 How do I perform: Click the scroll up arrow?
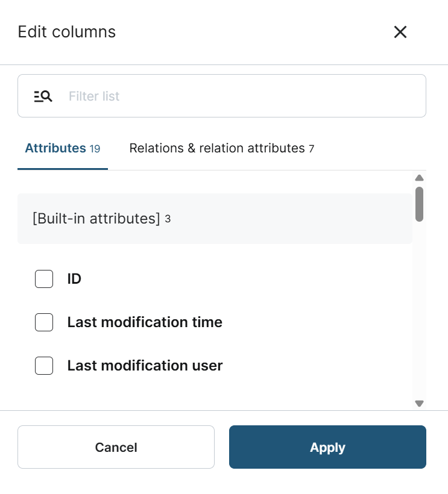pyautogui.click(x=420, y=178)
